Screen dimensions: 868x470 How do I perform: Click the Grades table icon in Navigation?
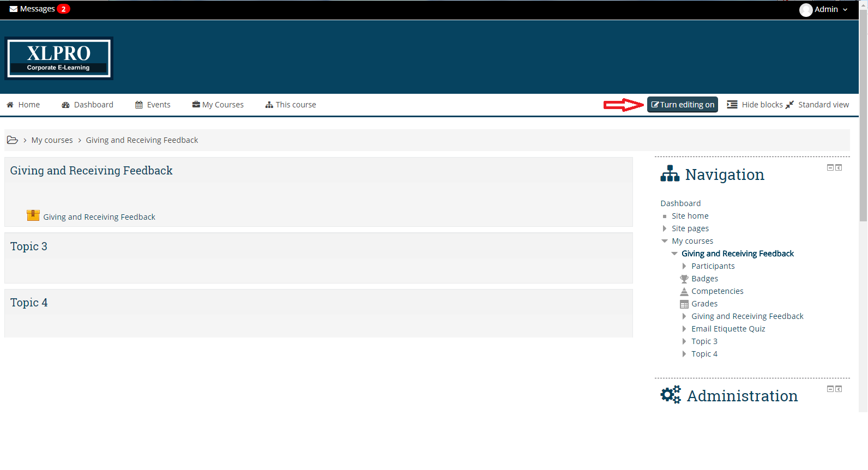click(684, 304)
